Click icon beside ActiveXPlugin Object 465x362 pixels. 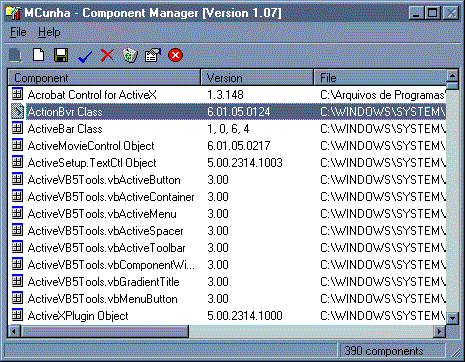[17, 315]
